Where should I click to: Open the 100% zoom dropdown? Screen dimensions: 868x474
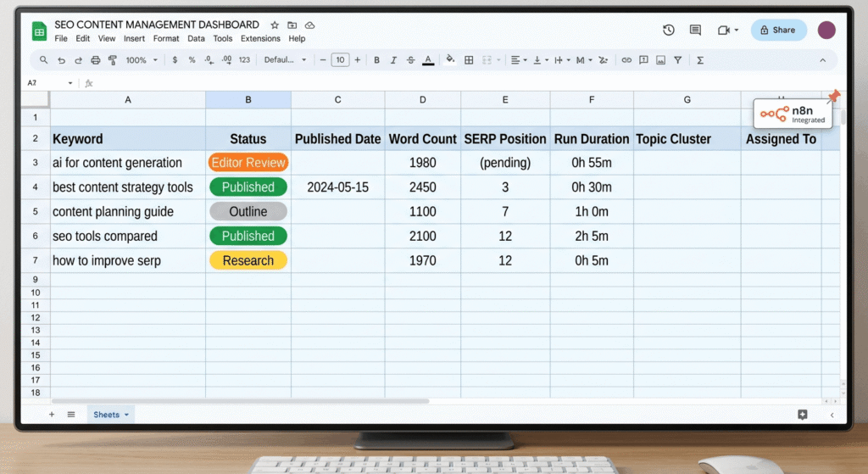pos(142,60)
